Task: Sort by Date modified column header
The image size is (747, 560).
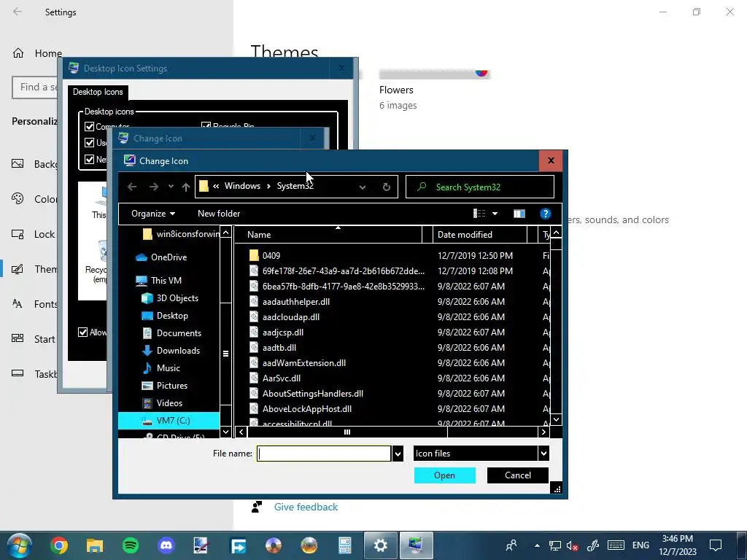Action: pyautogui.click(x=480, y=234)
